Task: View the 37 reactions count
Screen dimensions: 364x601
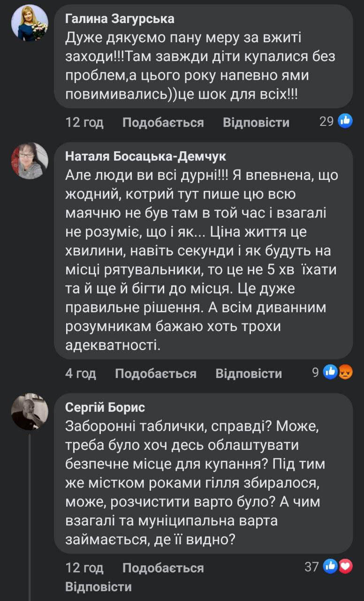Action: pos(312,567)
